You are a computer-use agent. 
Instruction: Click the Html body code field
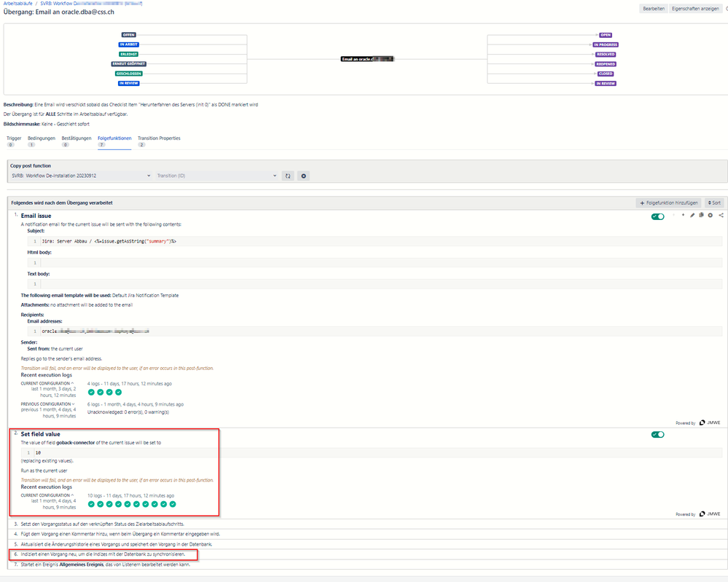click(x=375, y=263)
